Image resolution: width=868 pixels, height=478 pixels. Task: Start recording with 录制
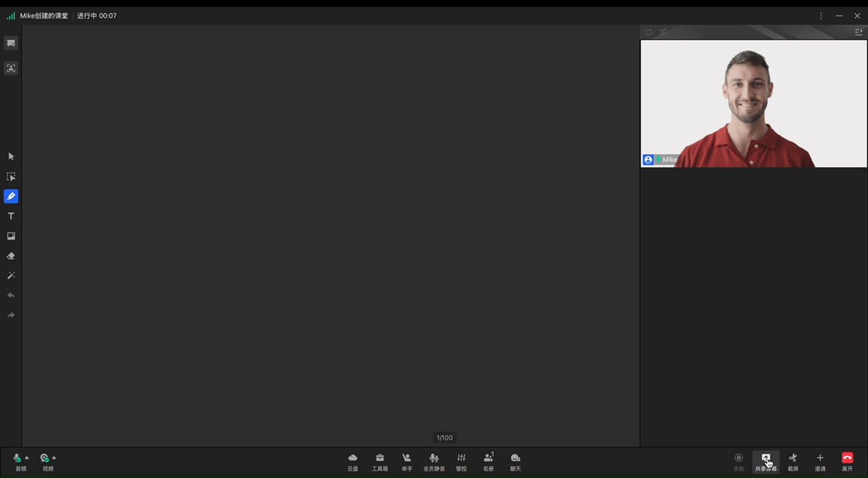click(739, 462)
